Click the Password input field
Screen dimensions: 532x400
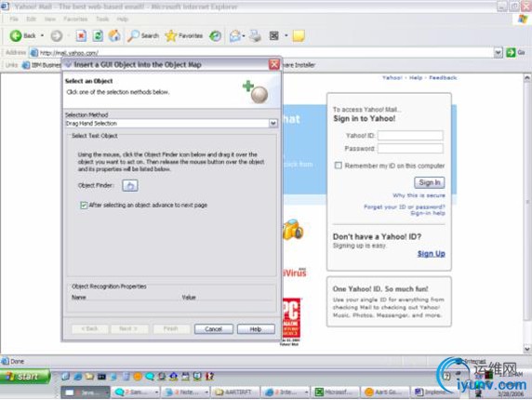[x=410, y=148]
